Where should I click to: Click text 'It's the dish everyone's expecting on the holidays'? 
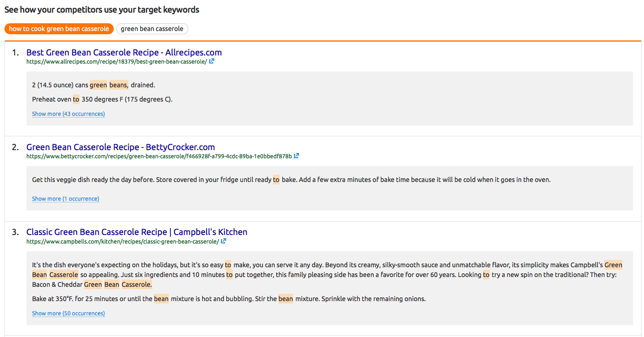coord(105,265)
